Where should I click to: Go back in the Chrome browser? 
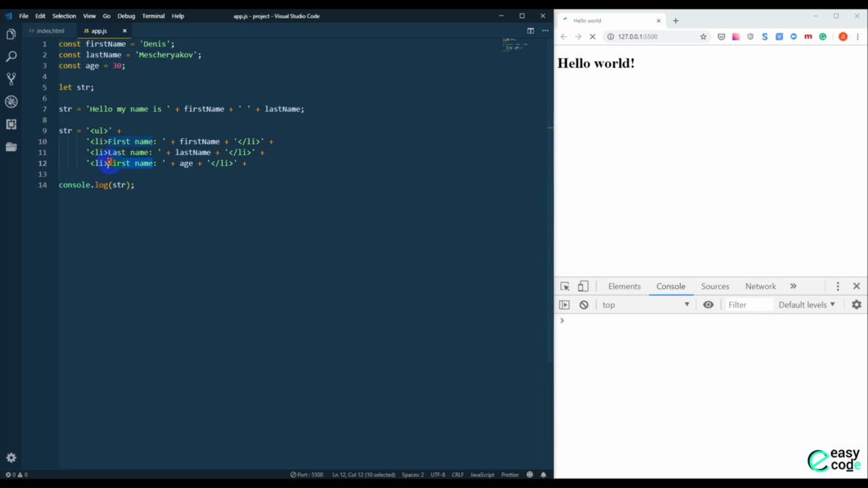point(564,37)
